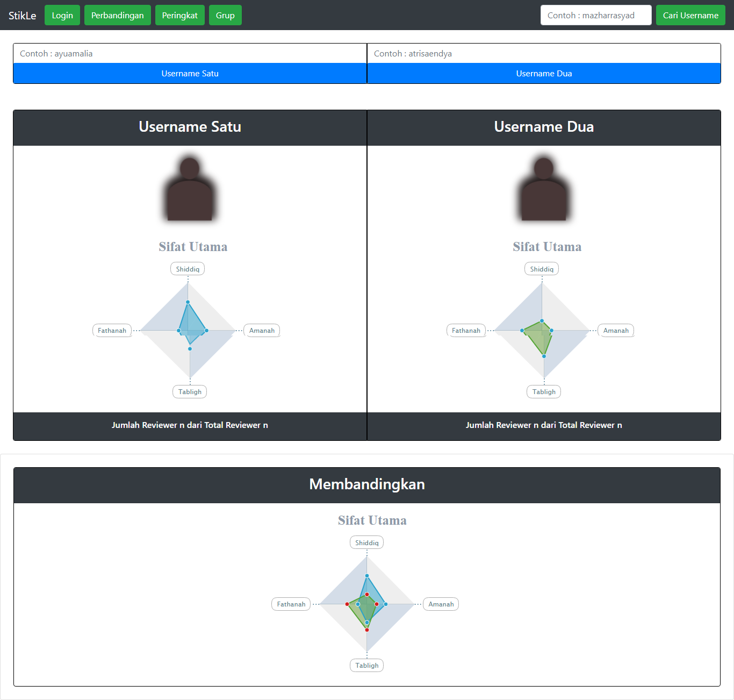The width and height of the screenshot is (734, 700).
Task: Click Shiddiq label in Membandingkan chart
Action: [367, 542]
